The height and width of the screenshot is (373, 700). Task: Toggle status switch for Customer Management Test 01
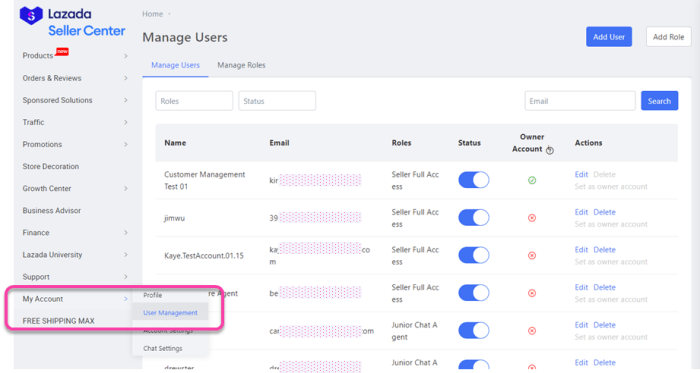click(474, 180)
